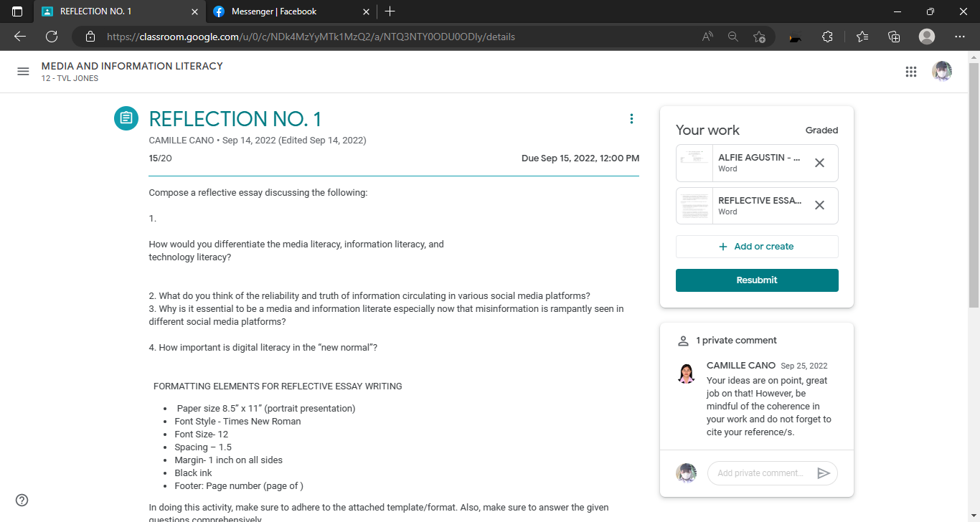Viewport: 980px width, 522px height.
Task: Click CAMILLE CANO's avatar in comment
Action: coord(687,374)
